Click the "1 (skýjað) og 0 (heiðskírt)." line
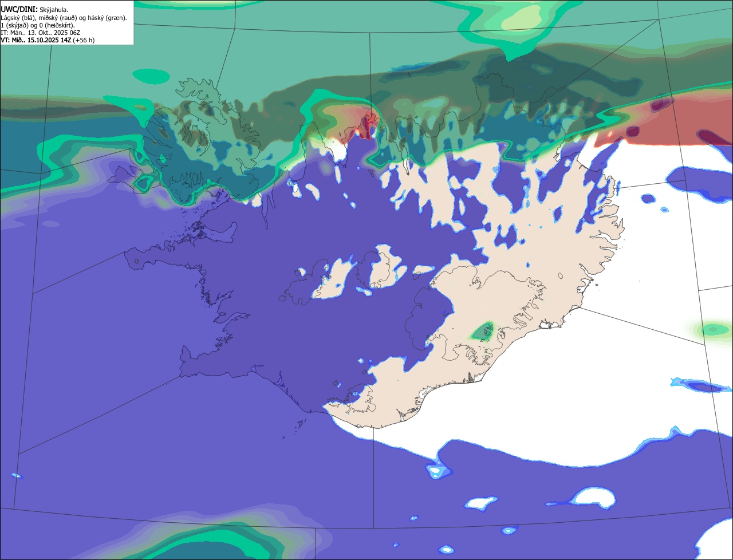This screenshot has height=560, width=733. click(38, 25)
